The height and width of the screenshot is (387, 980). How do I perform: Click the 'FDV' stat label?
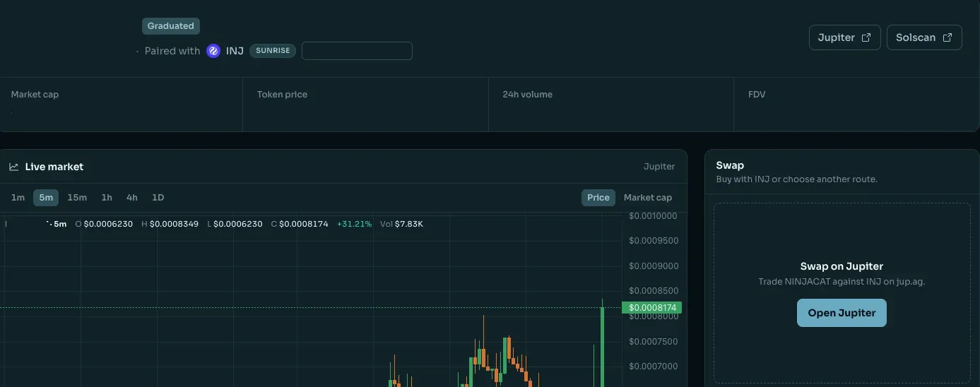(757, 95)
